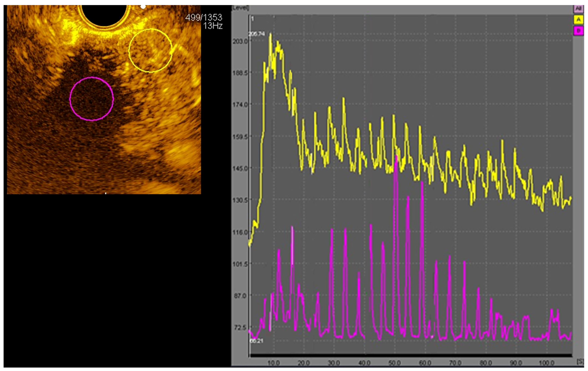Toggle the magenta 'B' ROI curve button

[578, 31]
